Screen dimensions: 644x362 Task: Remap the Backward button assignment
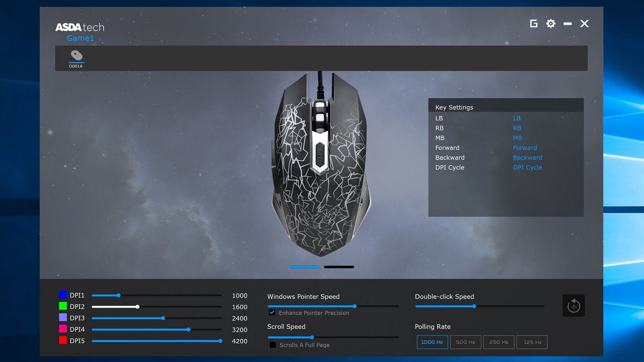(x=528, y=158)
